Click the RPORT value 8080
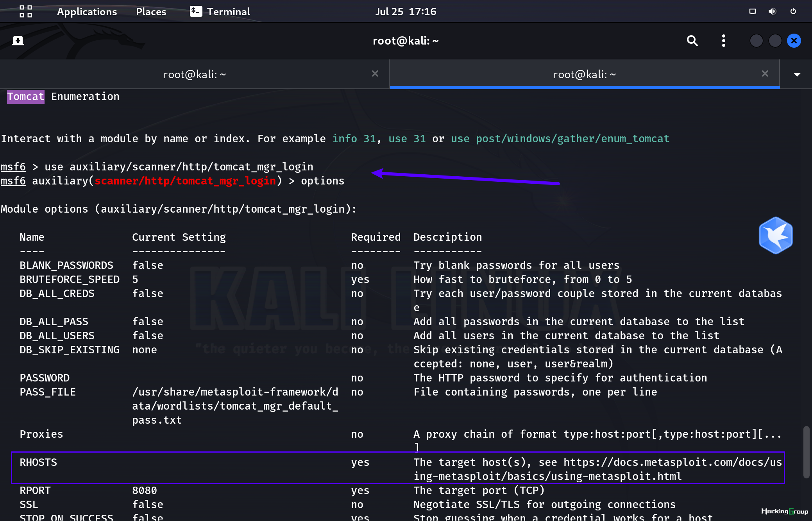Screen dimensions: 812x521 145,491
